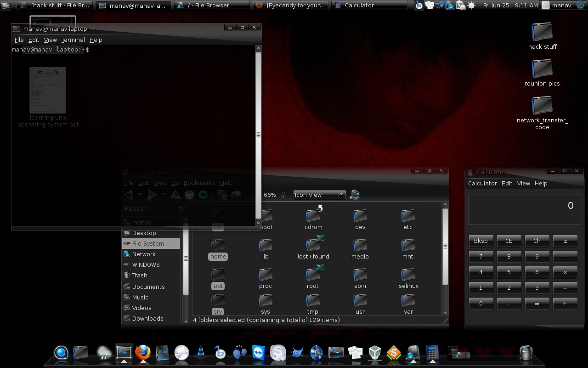
Task: Click the divide button on calculator
Action: (565, 257)
